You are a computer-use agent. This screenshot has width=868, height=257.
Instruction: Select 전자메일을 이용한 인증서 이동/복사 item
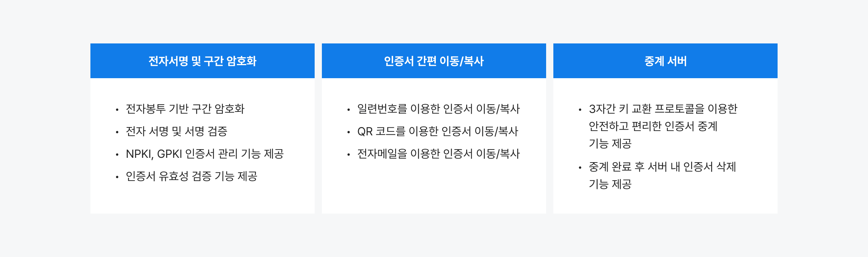(x=438, y=154)
